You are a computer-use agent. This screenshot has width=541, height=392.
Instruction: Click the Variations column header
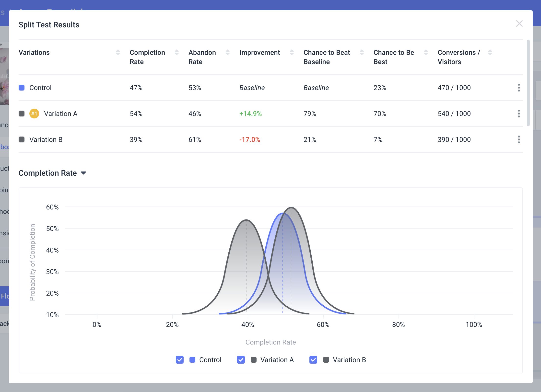[34, 52]
